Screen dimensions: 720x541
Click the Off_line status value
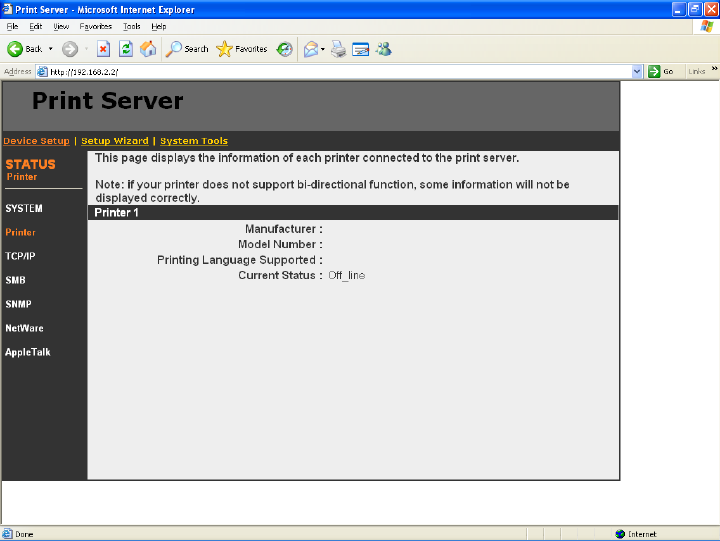click(347, 276)
